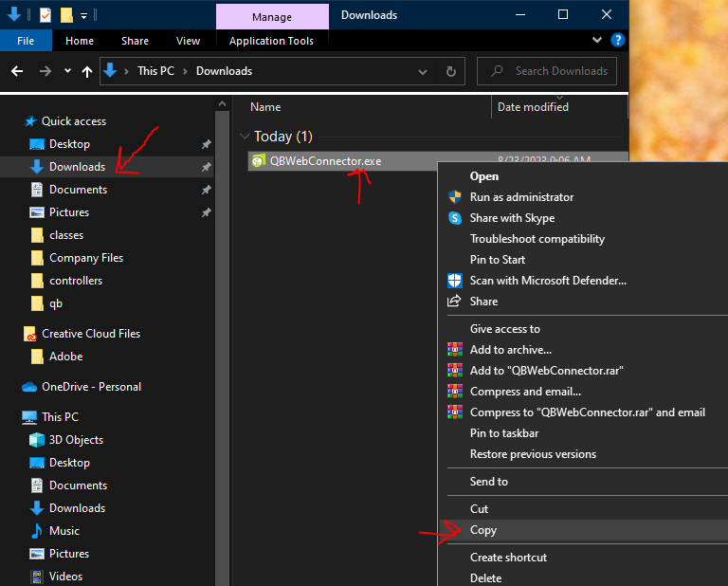
Task: Click the Up arrow navigation icon
Action: pos(87,71)
